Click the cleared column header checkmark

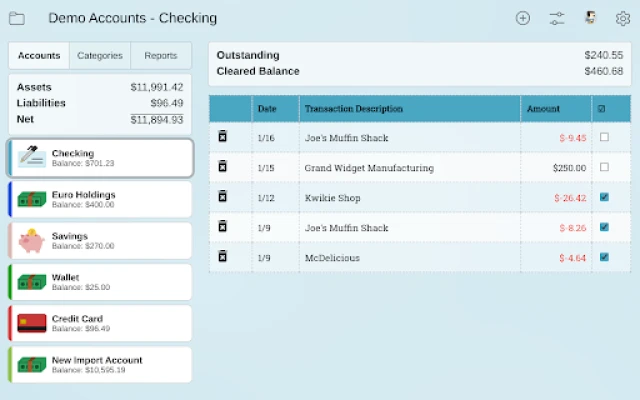(601, 109)
